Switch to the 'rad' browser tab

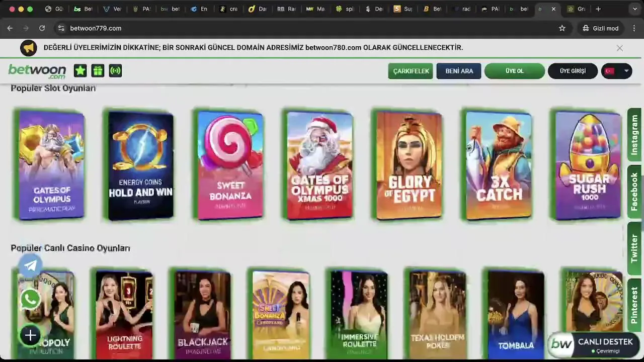coord(462,9)
